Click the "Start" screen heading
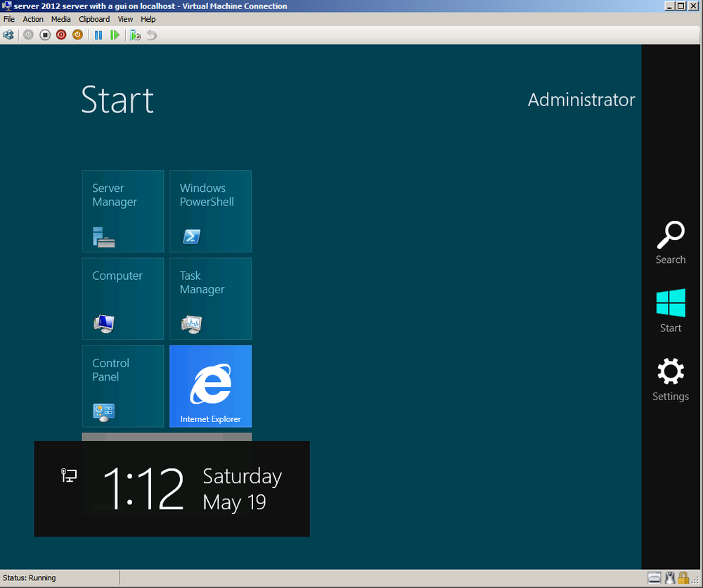This screenshot has height=588, width=703. point(117,100)
